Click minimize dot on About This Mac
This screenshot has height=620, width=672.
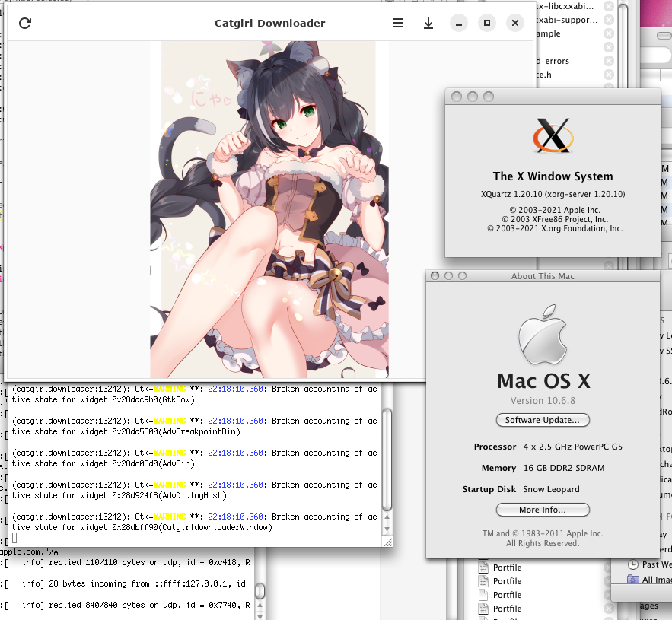[449, 276]
